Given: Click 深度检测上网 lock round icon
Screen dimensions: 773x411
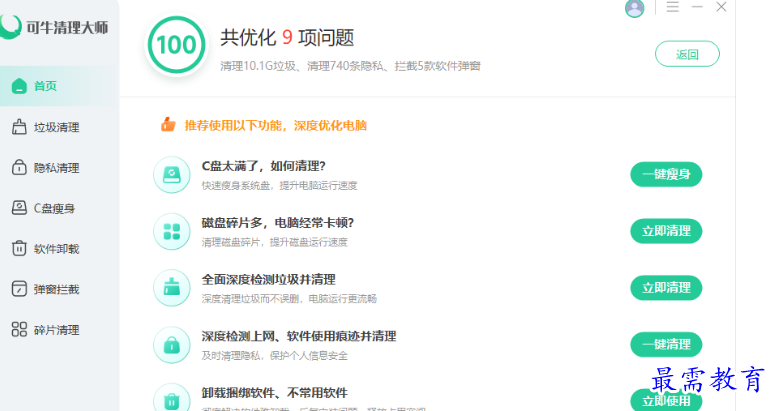Looking at the screenshot, I should coord(172,345).
